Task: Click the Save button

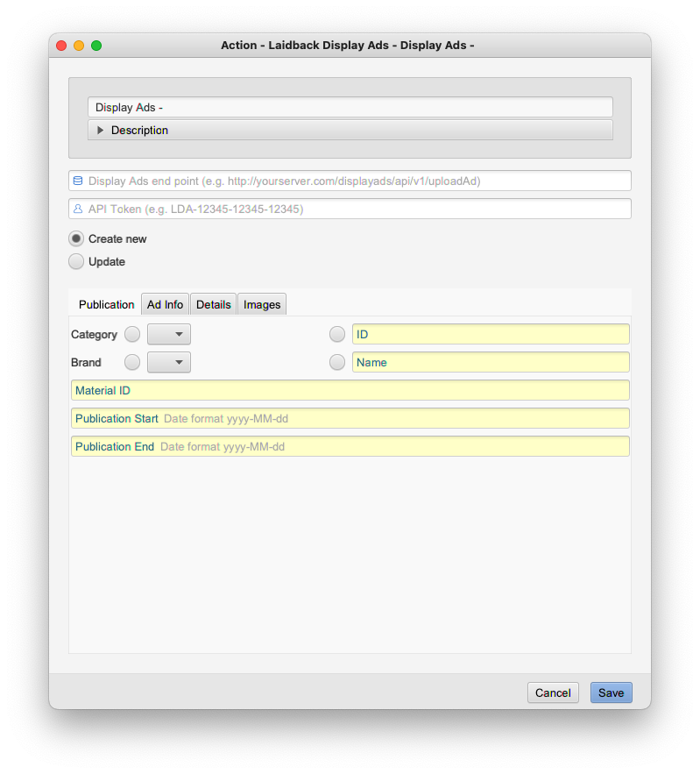Action: pyautogui.click(x=612, y=693)
